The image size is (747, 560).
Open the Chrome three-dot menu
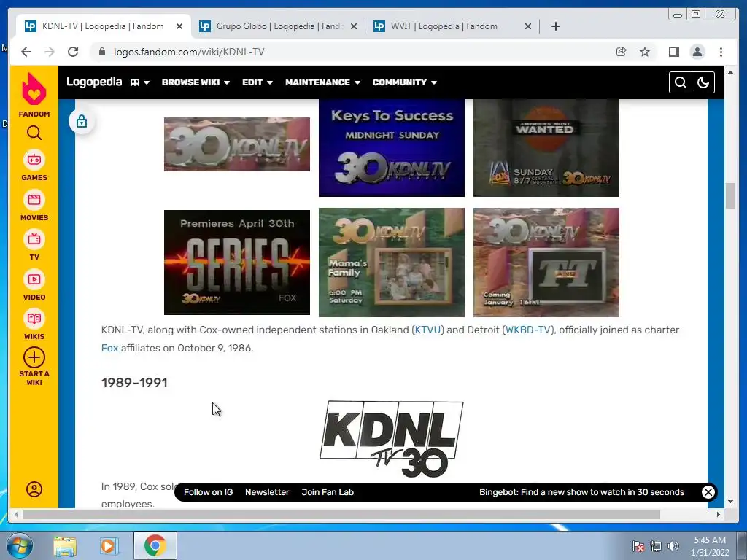point(721,52)
